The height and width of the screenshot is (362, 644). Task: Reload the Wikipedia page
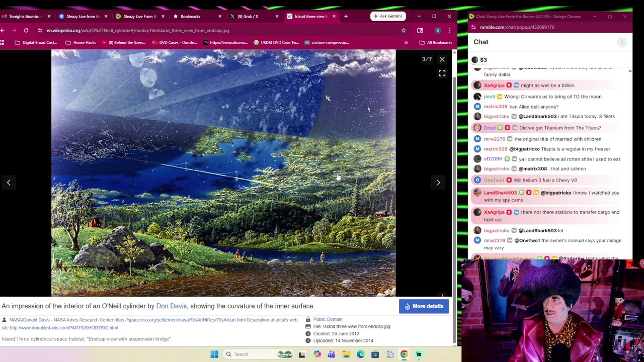click(x=26, y=31)
